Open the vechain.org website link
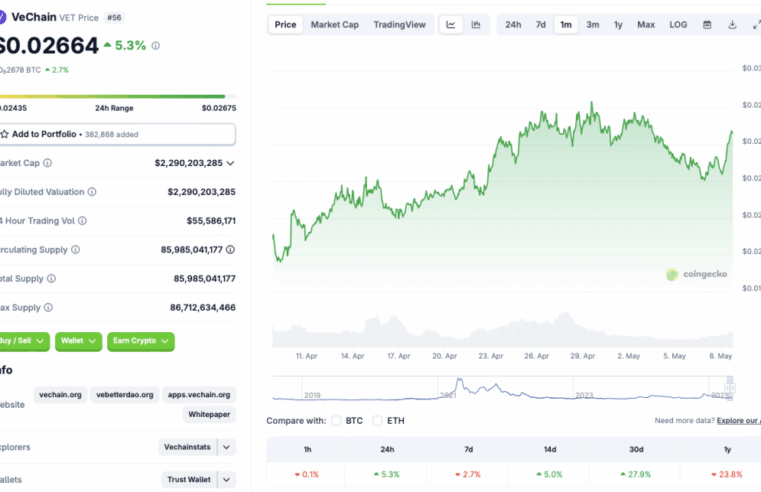This screenshot has height=492, width=761. [x=60, y=394]
